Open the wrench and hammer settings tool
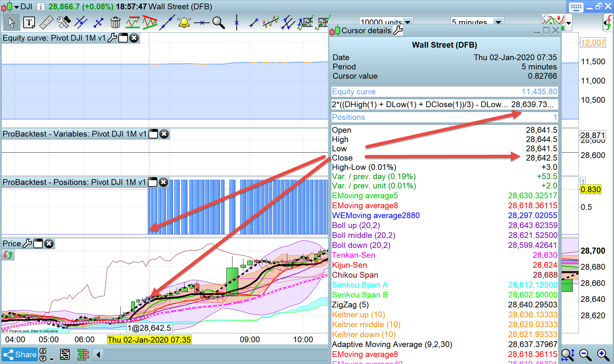 pos(63,23)
